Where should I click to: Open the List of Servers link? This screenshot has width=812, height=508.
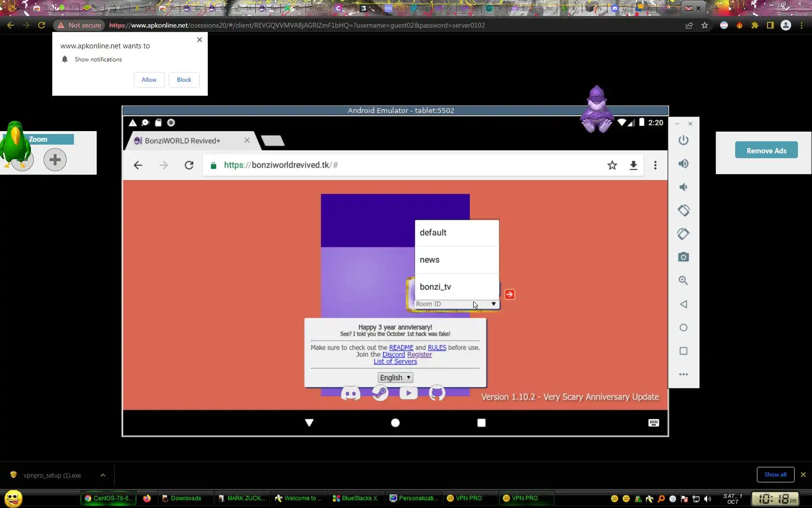(395, 361)
